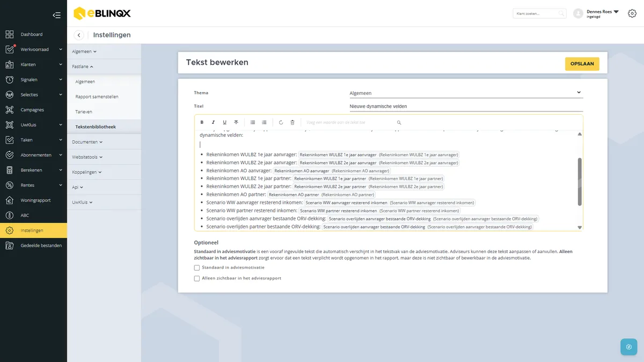Image resolution: width=644 pixels, height=362 pixels.
Task: Toggle bold formatting in the editor toolbar
Action: [202, 122]
